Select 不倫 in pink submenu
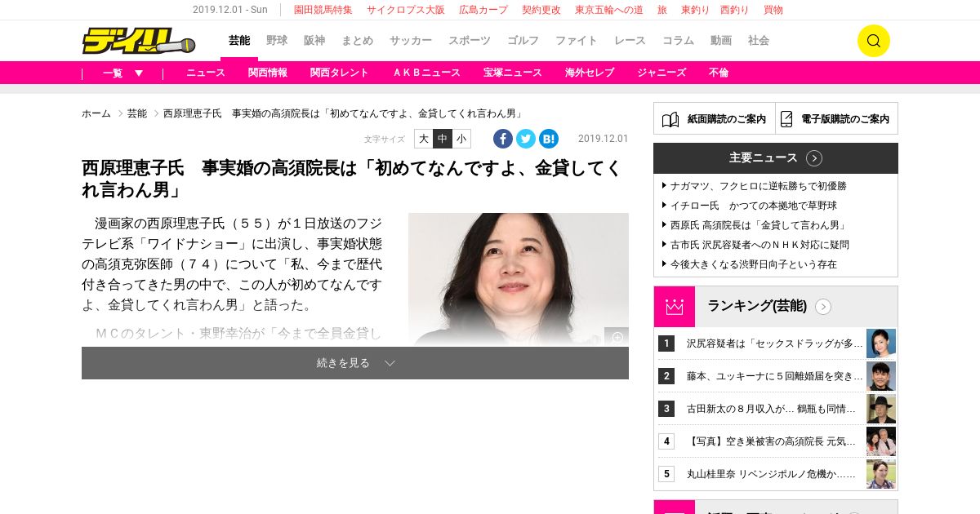This screenshot has height=514, width=980. tap(719, 73)
